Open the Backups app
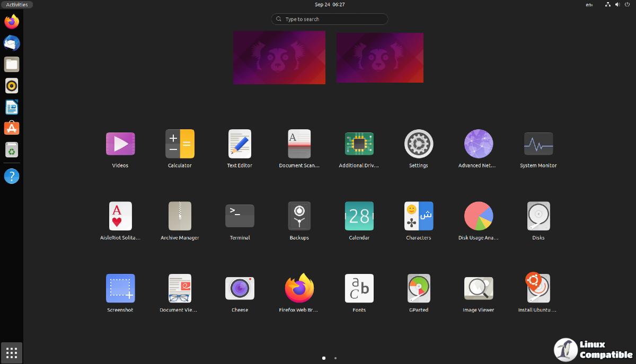636x364 pixels. click(299, 216)
